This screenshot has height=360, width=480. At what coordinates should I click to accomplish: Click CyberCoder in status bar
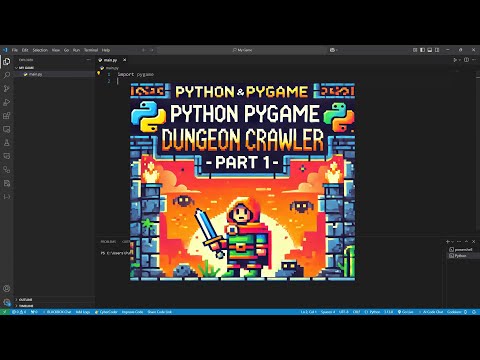click(x=106, y=312)
